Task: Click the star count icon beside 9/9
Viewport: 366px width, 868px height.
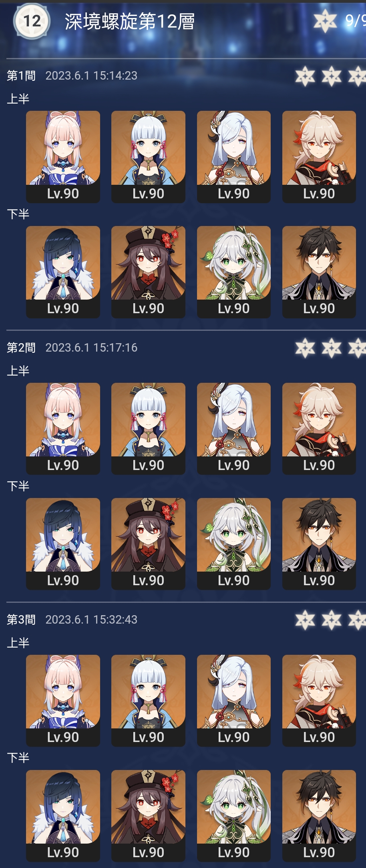Action: pos(325,21)
